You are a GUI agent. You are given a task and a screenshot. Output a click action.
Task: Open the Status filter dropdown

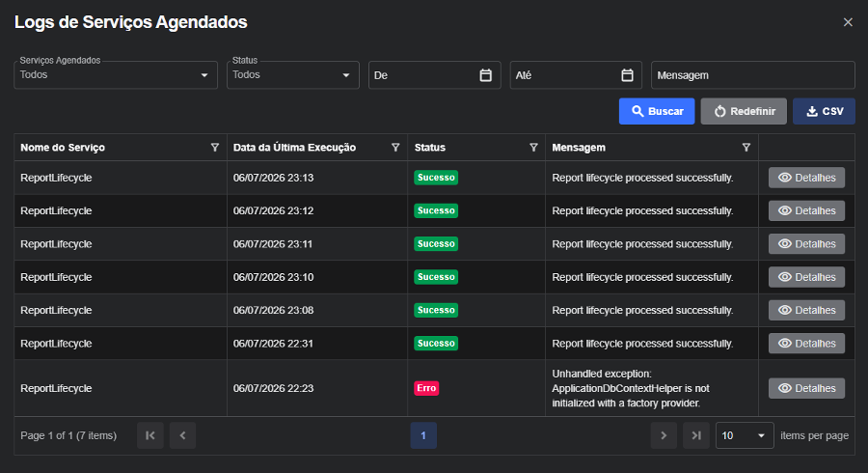click(x=293, y=74)
